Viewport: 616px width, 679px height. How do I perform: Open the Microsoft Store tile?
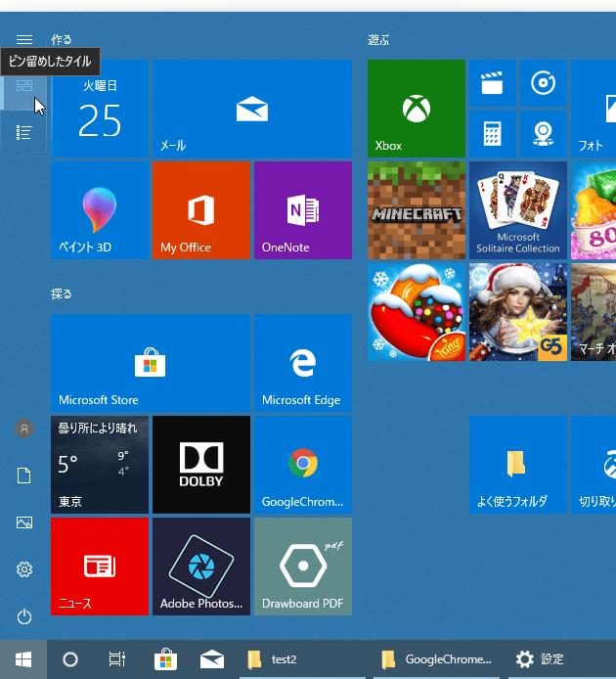(151, 363)
